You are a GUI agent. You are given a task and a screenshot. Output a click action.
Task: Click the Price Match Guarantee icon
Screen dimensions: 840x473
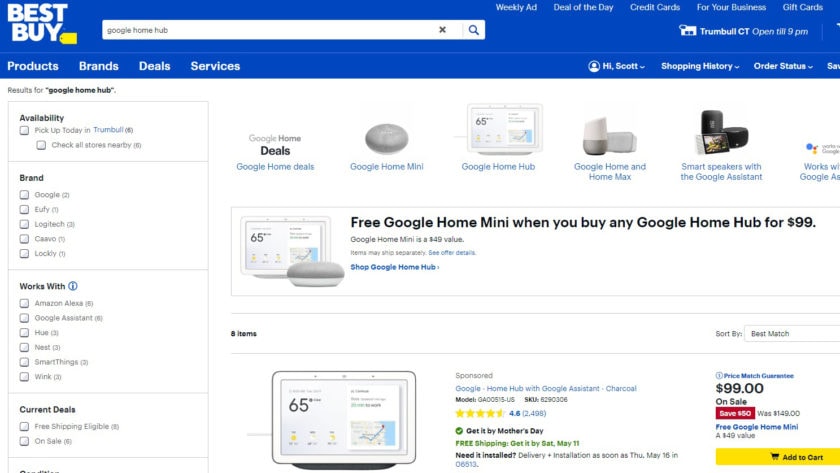(x=719, y=376)
